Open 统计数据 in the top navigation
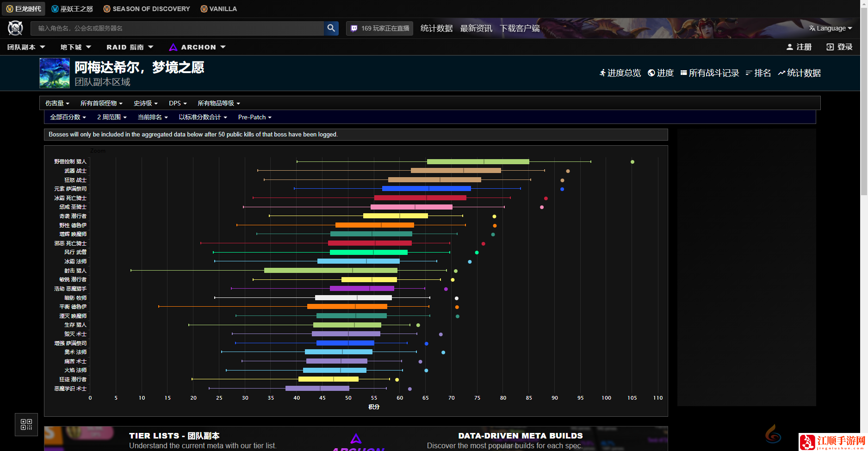 coord(436,28)
